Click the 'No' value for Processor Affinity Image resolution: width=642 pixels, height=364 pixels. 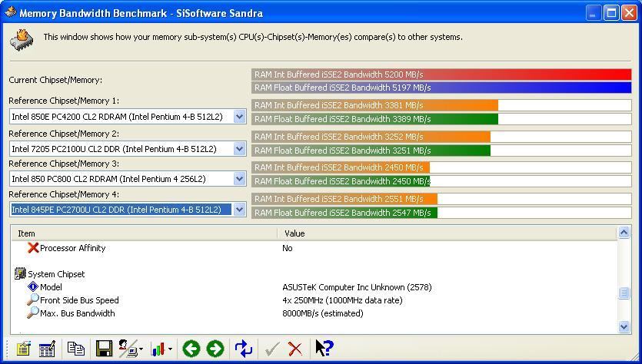tap(287, 248)
